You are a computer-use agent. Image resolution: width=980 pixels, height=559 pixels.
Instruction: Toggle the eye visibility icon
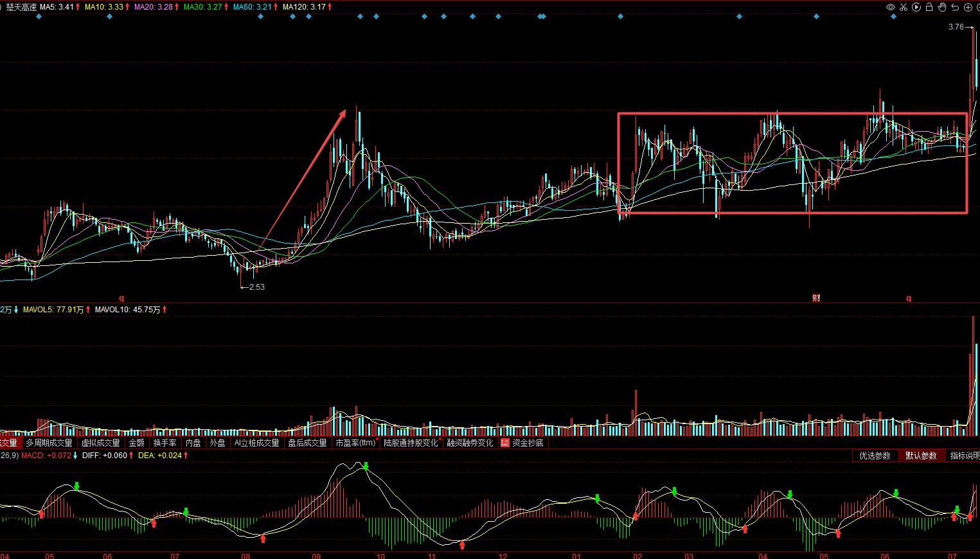891,7
